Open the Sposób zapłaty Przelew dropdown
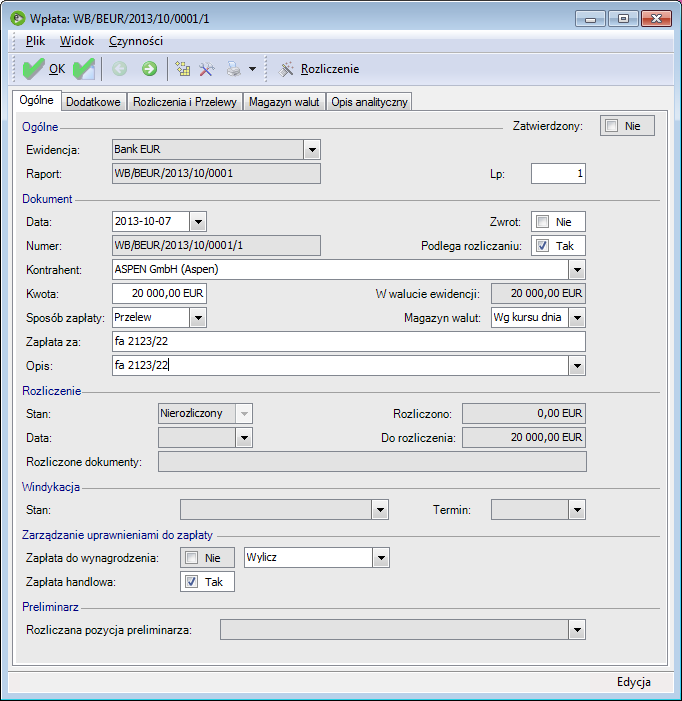682x701 pixels. [x=198, y=318]
